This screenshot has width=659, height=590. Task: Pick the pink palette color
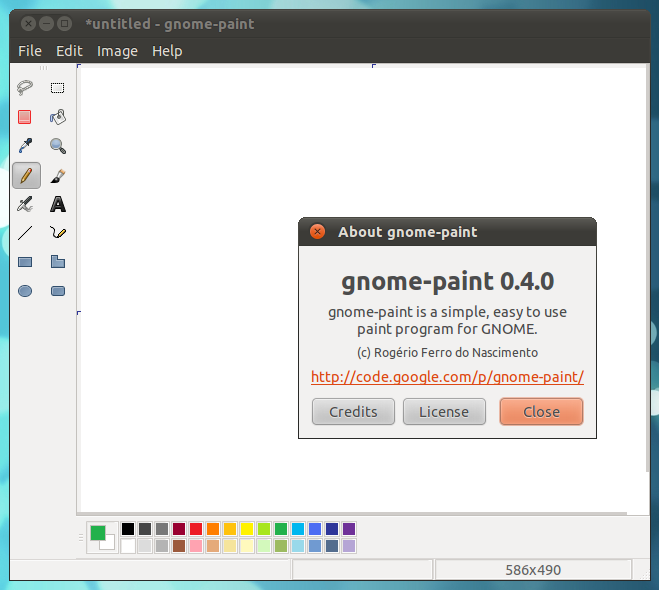196,546
